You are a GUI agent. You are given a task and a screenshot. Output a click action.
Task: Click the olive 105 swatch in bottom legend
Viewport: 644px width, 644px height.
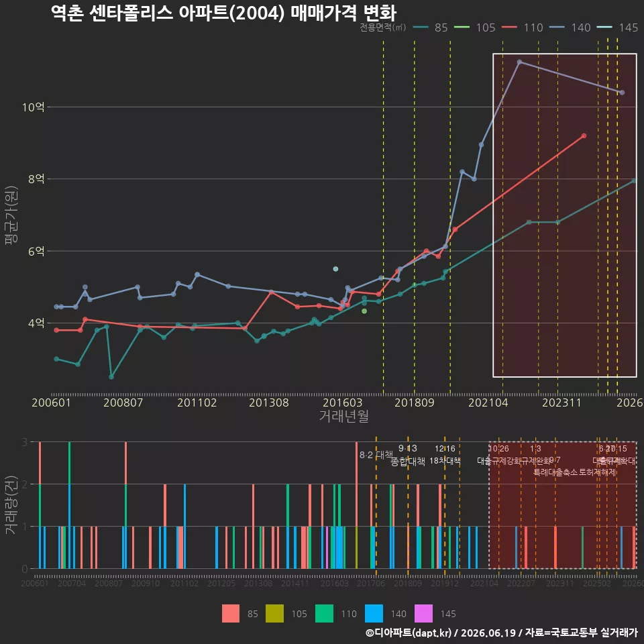pyautogui.click(x=275, y=614)
